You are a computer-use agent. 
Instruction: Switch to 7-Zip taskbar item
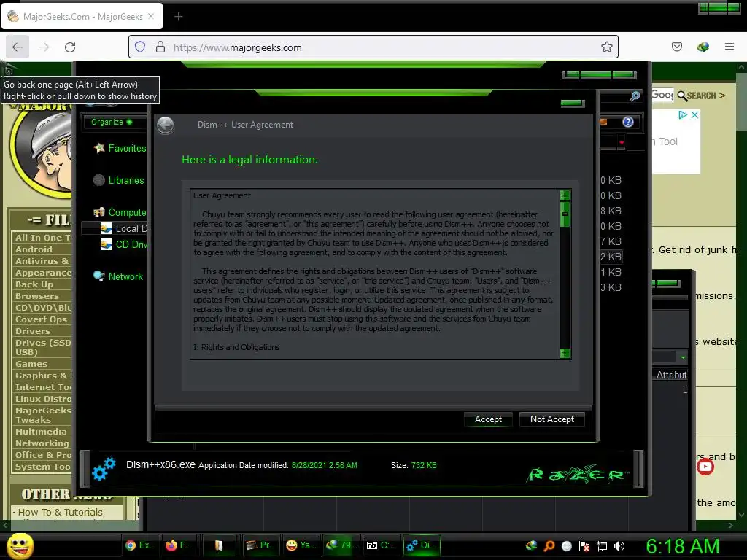point(381,545)
